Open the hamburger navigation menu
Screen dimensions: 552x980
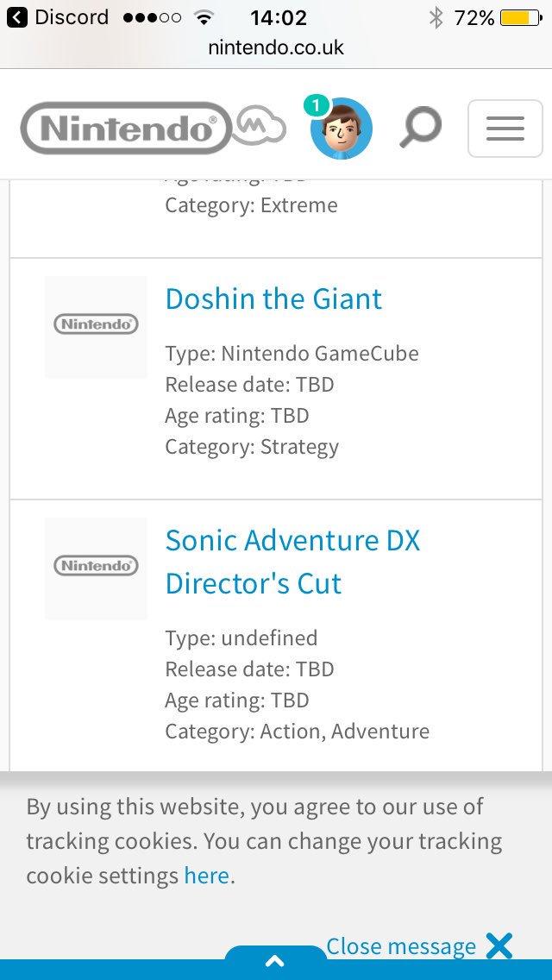click(x=505, y=127)
